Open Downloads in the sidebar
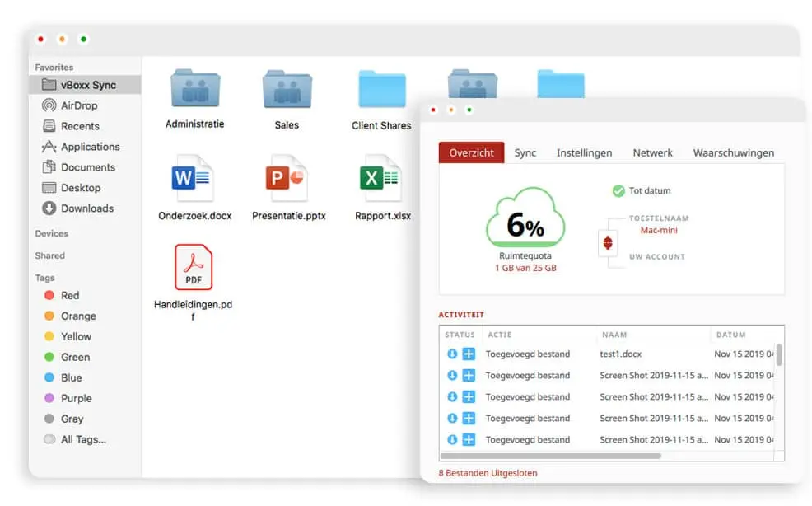This screenshot has height=506, width=812. tap(87, 208)
